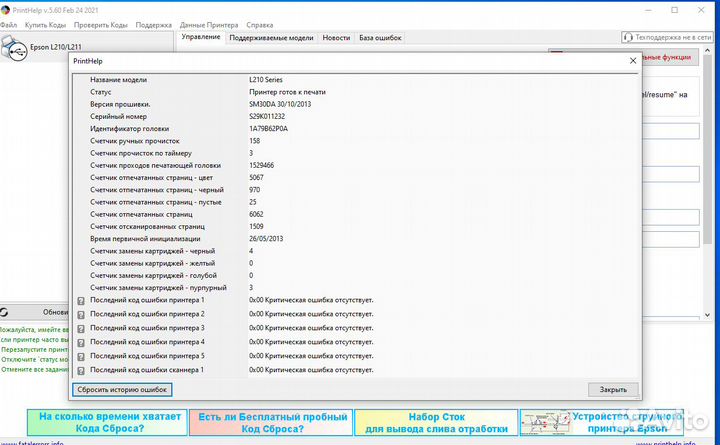Click headset icon in Техподдержка не в сети
720x445 pixels.
(628, 37)
